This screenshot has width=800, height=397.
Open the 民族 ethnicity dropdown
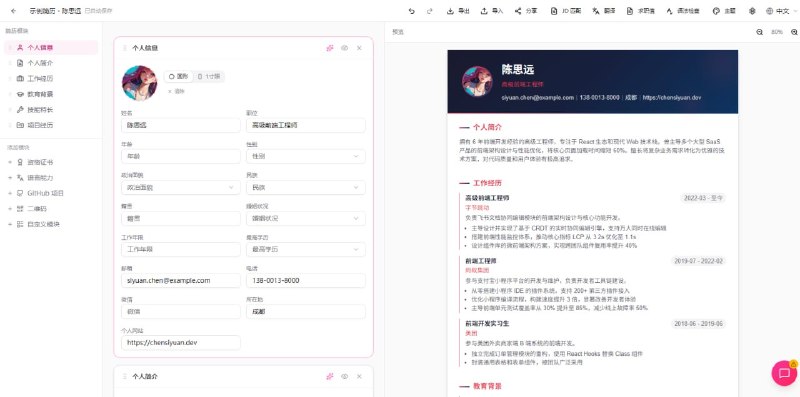pos(306,187)
